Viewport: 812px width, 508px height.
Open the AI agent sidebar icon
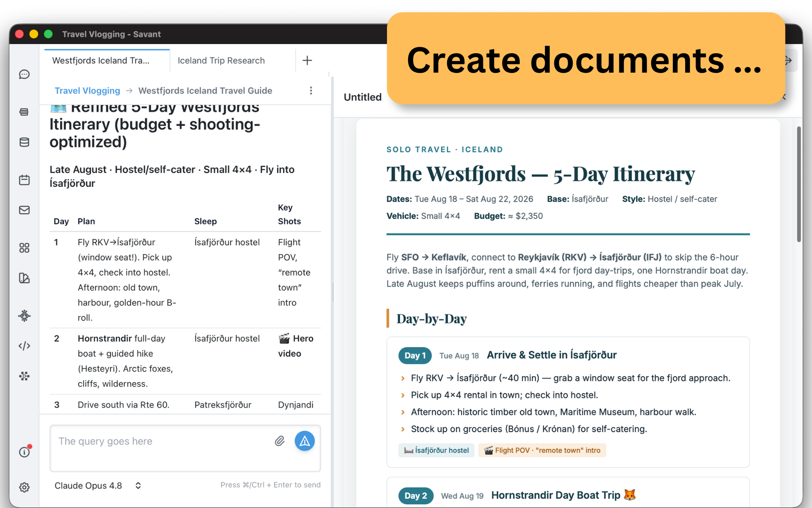point(24,316)
